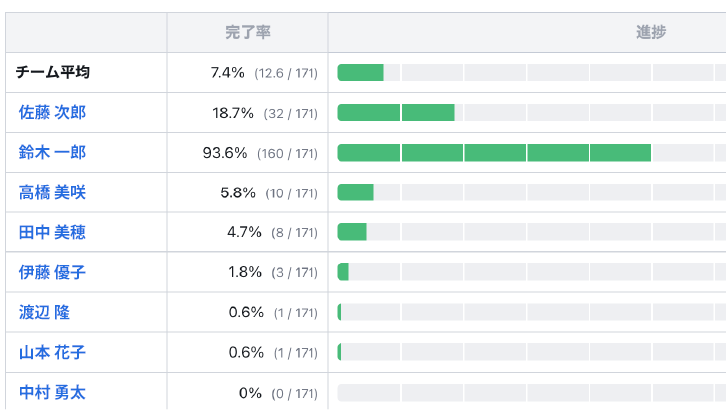Image resolution: width=726 pixels, height=410 pixels.
Task: Click the 7.4% team average value
Action: click(227, 73)
